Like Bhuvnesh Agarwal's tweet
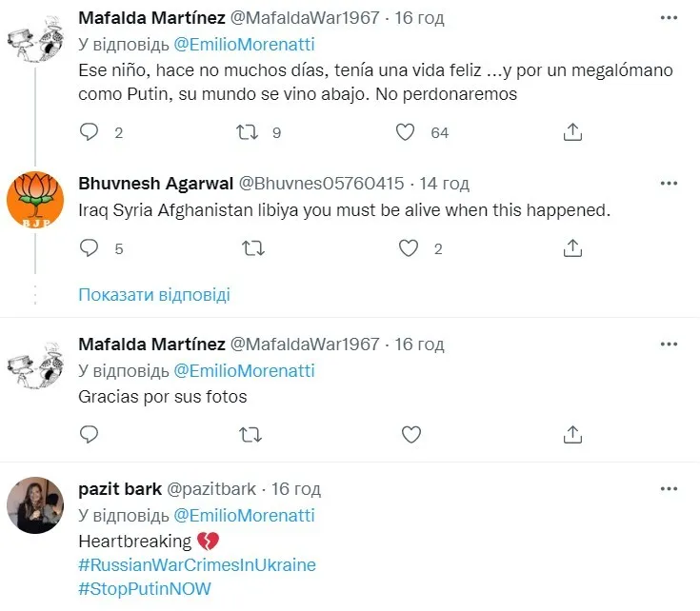700x611 pixels. [409, 248]
